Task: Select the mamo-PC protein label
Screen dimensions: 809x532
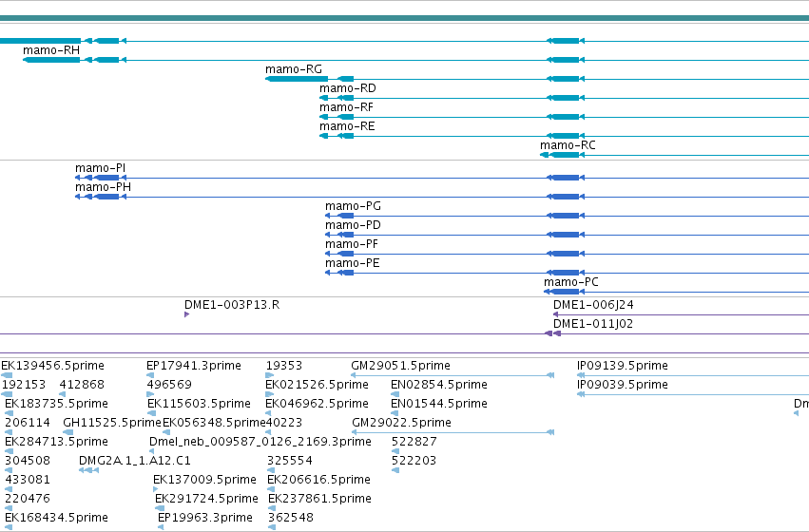Action: [x=571, y=282]
